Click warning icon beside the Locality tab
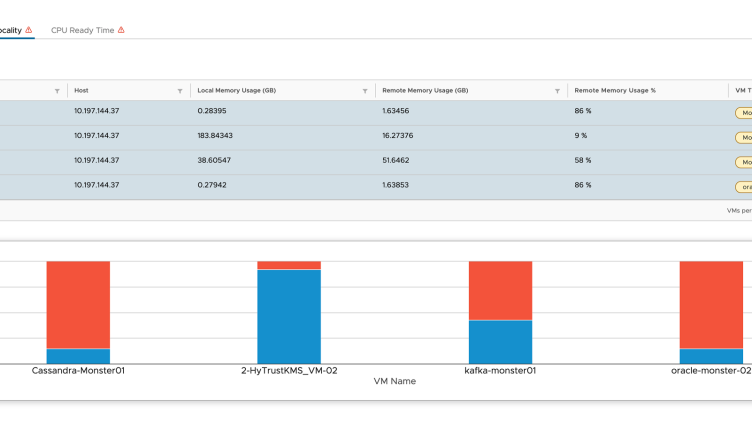The image size is (752, 423). coord(29,30)
